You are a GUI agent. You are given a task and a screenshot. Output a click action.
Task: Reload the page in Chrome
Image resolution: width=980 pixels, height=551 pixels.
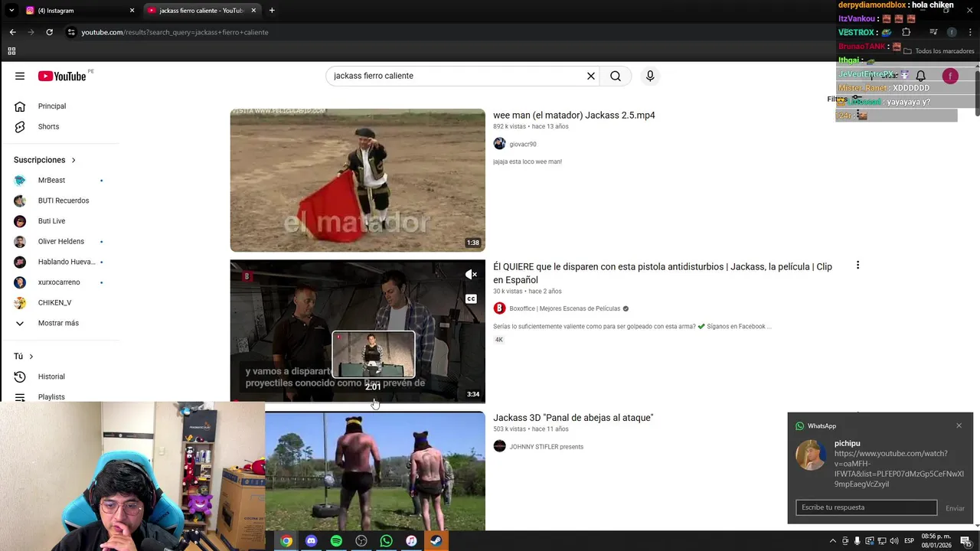tap(49, 32)
